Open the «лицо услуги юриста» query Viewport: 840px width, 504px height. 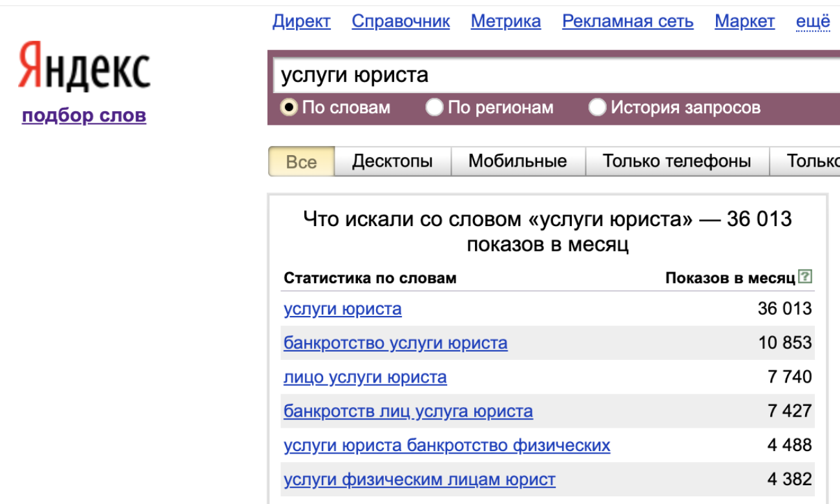click(365, 377)
